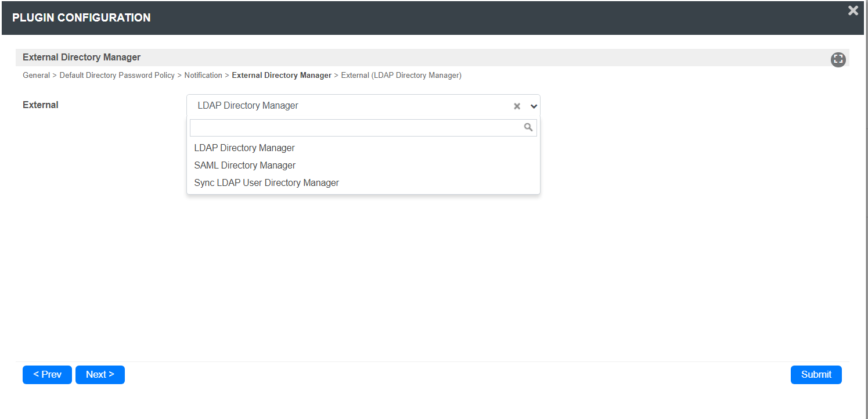Select SAML Directory Manager option
This screenshot has height=419, width=868.
[245, 166]
